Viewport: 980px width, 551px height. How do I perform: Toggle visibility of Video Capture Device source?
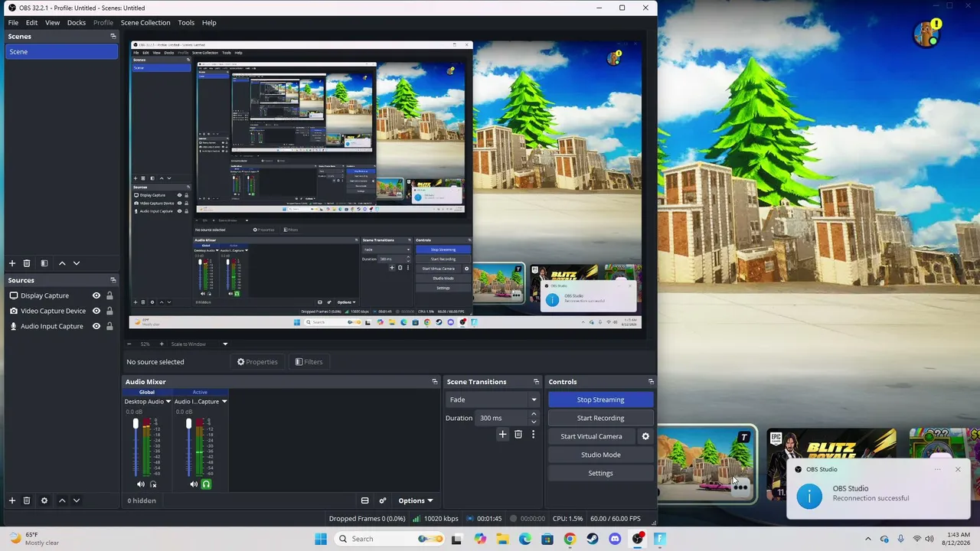click(96, 311)
